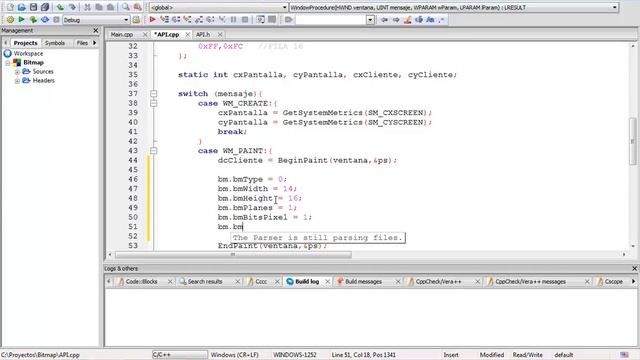Open the search field dropdown arrow
This screenshot has width=640, height=360.
coord(370,20)
